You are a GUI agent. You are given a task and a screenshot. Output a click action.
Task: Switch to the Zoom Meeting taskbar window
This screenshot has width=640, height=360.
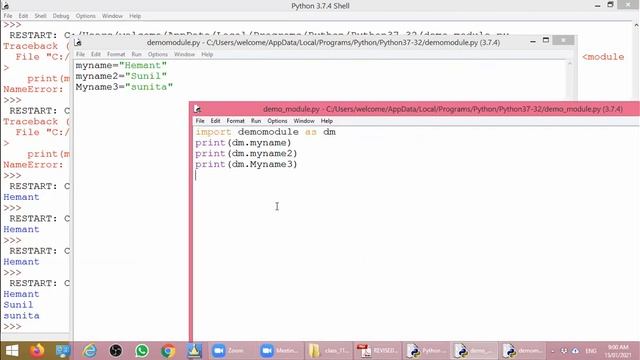pos(279,351)
